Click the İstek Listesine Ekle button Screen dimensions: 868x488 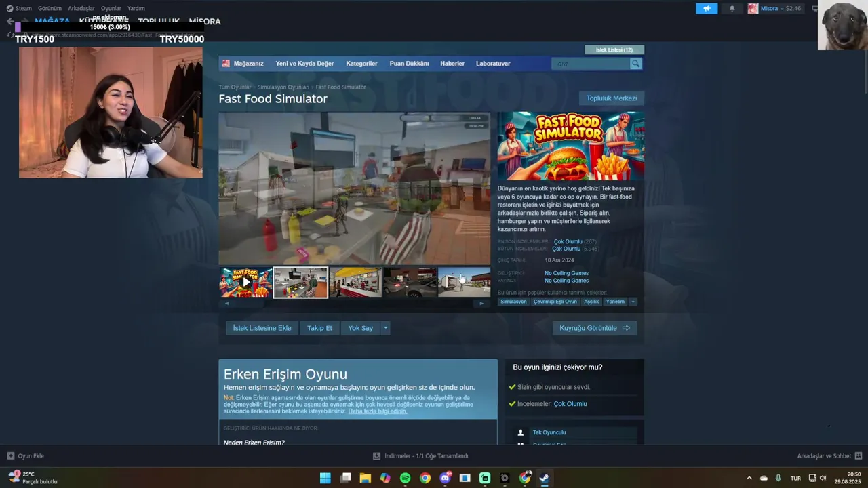pos(262,328)
